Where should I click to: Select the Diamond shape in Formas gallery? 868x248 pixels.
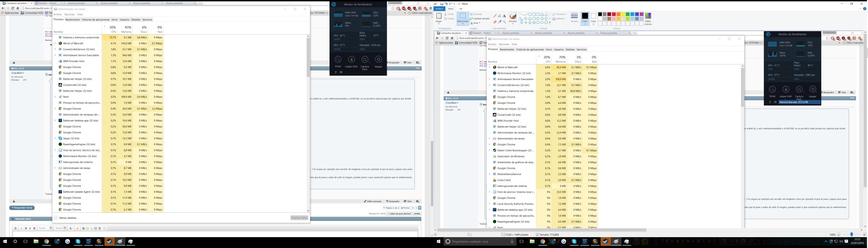(526, 19)
